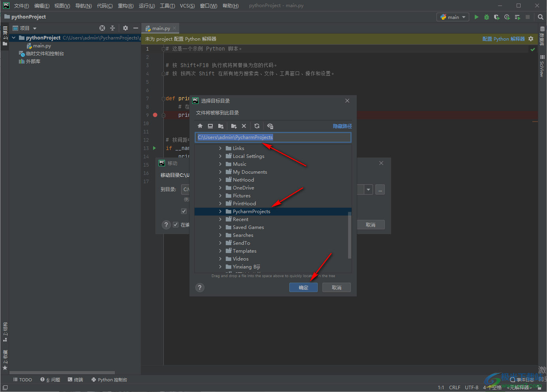This screenshot has width=547, height=392.
Task: Go to home directory in folder chooser
Action: click(200, 126)
